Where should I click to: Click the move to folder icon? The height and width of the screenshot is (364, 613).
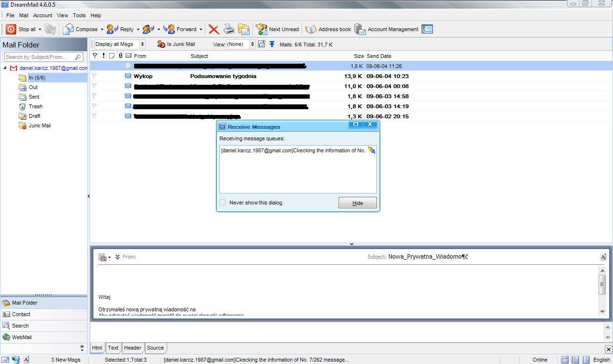[x=244, y=29]
